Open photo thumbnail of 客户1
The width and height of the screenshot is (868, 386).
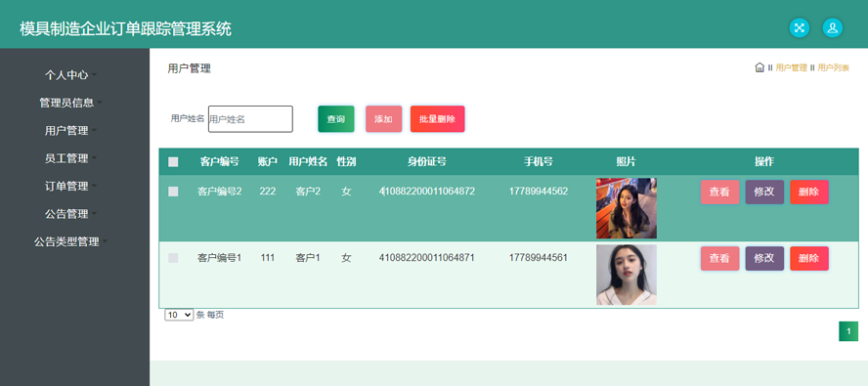tap(627, 275)
